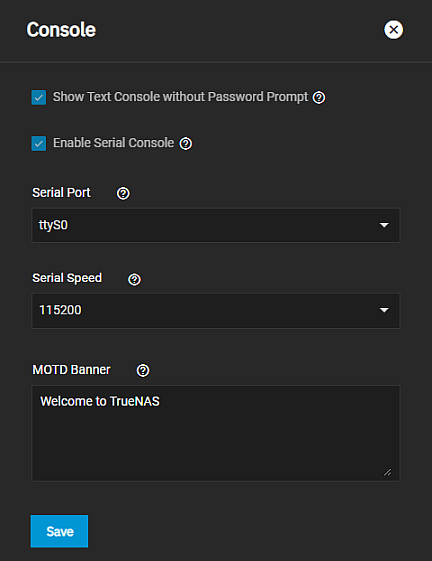Click inside the MOTD Banner text area
432x561 pixels.
(x=216, y=433)
